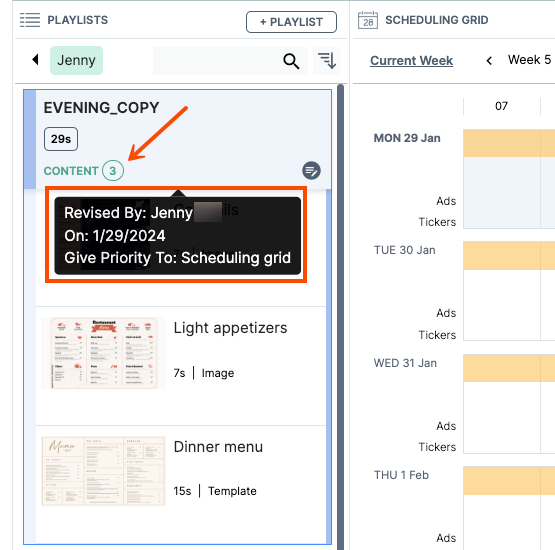Screen dimensions: 555x550
Task: Open the scheduling grid calendar icon
Action: 368,20
